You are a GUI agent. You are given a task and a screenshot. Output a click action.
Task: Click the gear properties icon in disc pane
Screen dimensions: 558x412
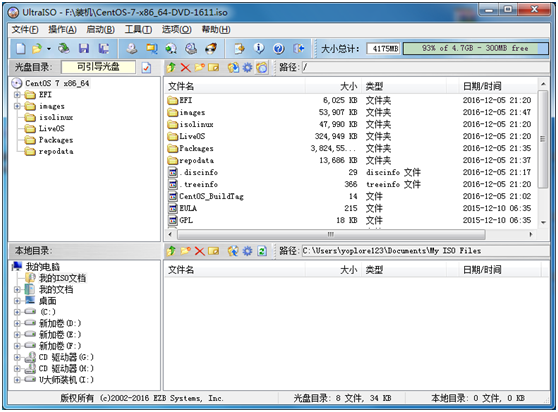[247, 67]
